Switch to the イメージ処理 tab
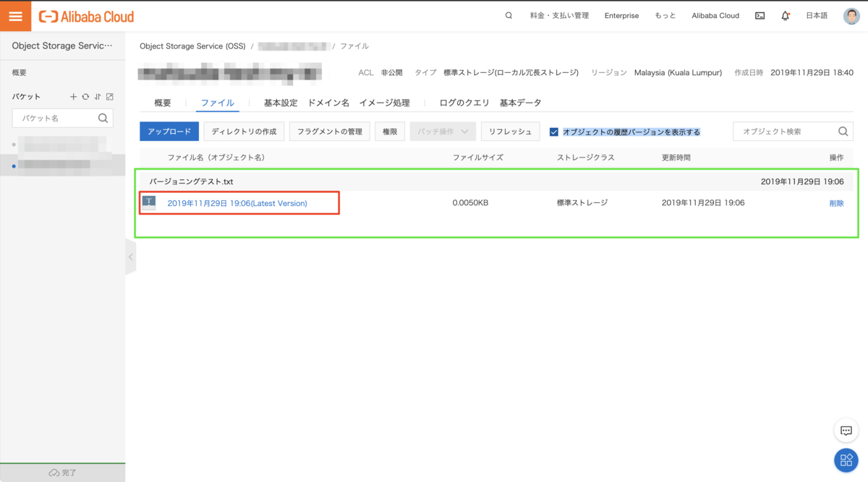Screen dimensions: 868x482 coord(385,103)
